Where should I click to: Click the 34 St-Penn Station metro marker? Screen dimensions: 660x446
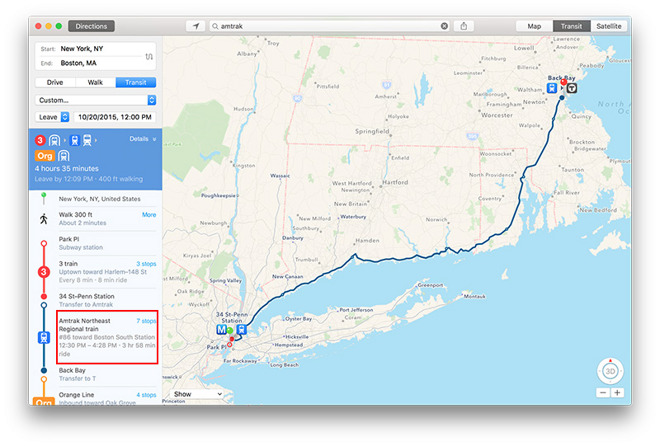221,329
